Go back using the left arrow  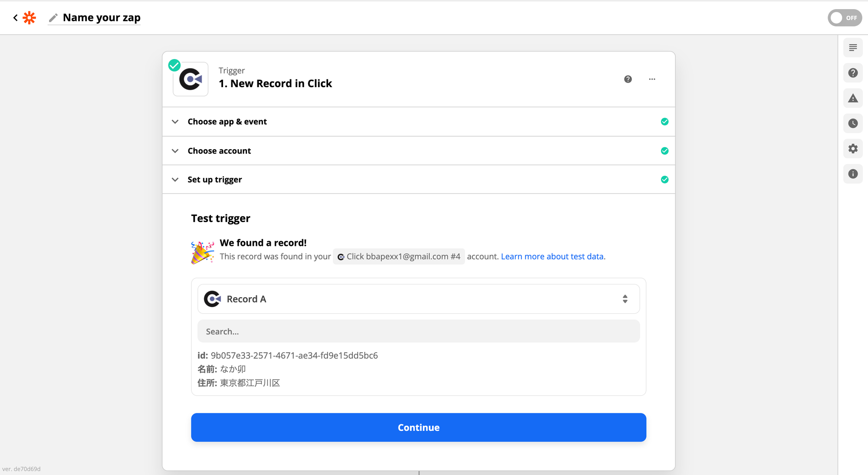click(16, 18)
